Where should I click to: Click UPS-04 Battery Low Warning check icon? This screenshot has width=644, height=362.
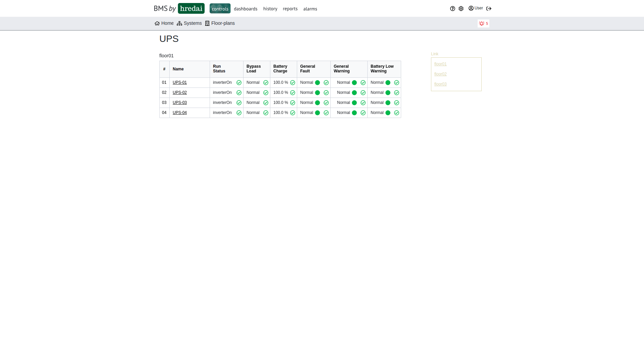[396, 113]
